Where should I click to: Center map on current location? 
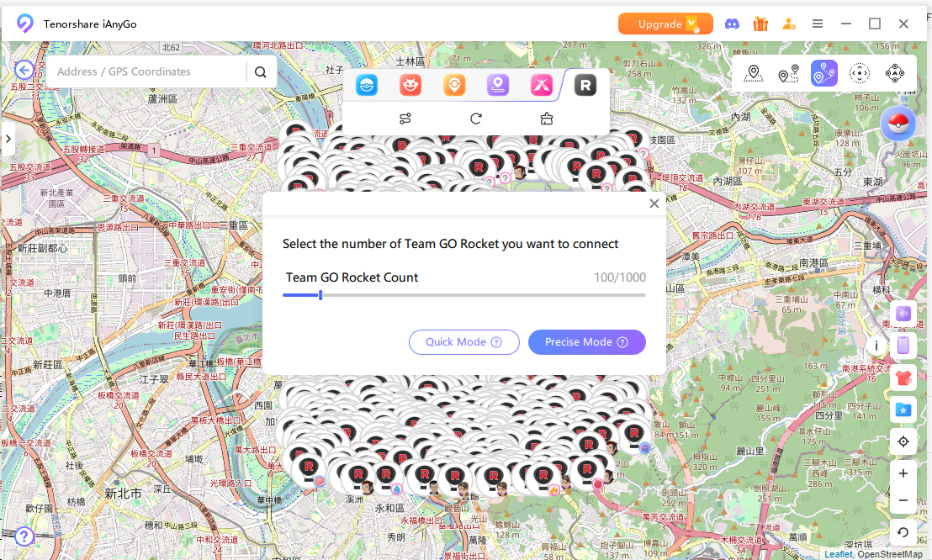pyautogui.click(x=903, y=441)
